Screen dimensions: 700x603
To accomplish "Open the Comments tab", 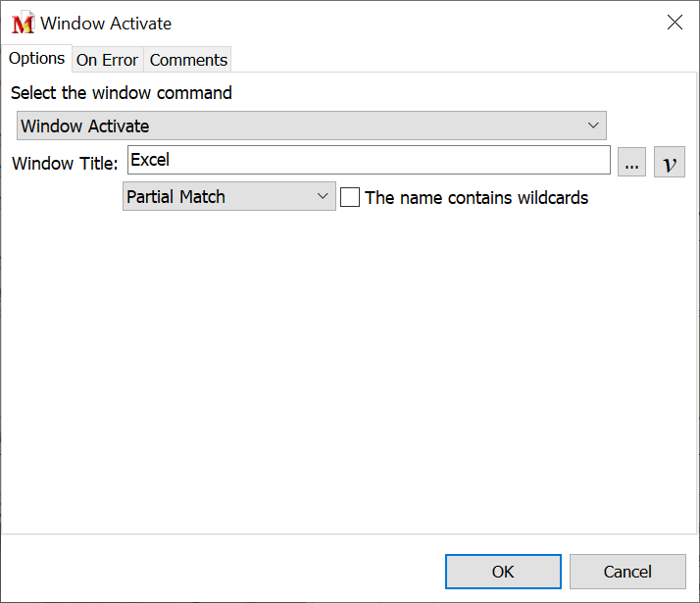I will click(188, 60).
